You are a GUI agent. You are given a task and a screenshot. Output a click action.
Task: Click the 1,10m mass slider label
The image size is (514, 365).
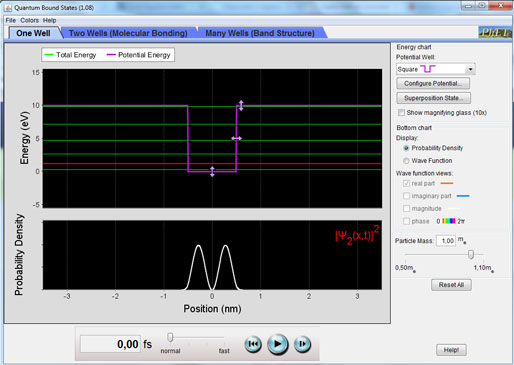(484, 268)
